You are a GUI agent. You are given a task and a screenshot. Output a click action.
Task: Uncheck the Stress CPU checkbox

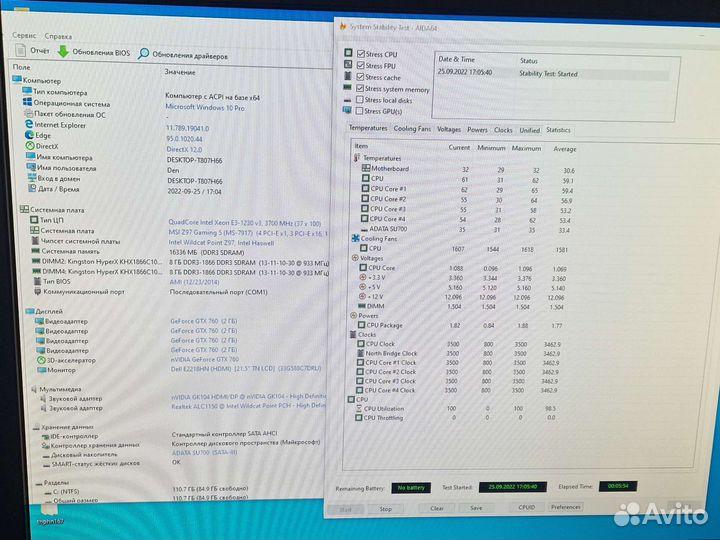(x=361, y=54)
